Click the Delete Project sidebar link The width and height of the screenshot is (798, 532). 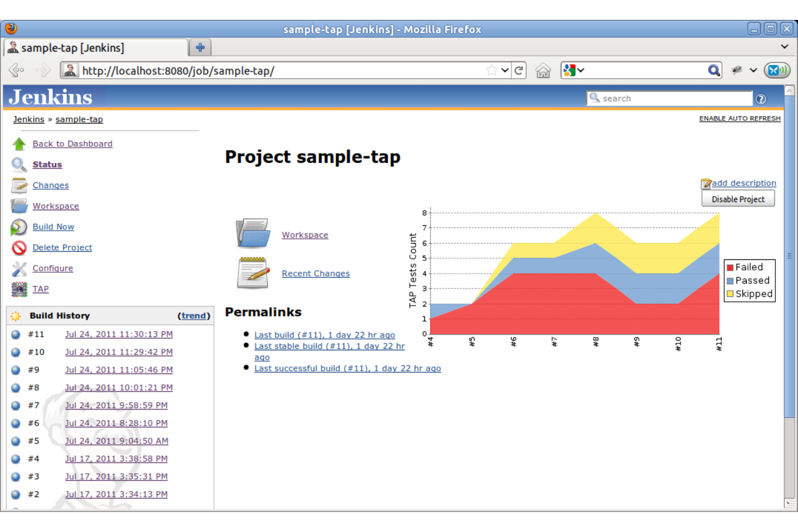tap(62, 247)
